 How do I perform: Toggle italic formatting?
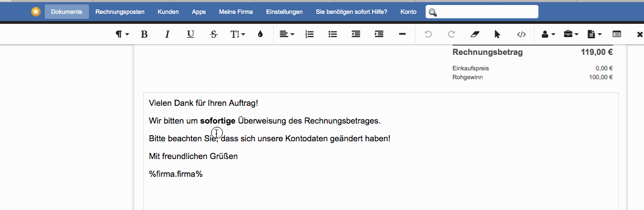(x=167, y=34)
